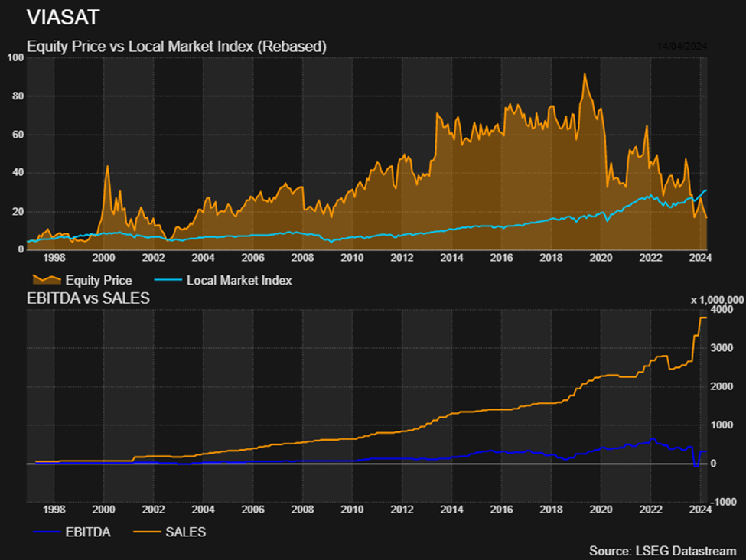Select the 'Local Market Index' legend label
Screen dimensions: 746x560
click(239, 280)
